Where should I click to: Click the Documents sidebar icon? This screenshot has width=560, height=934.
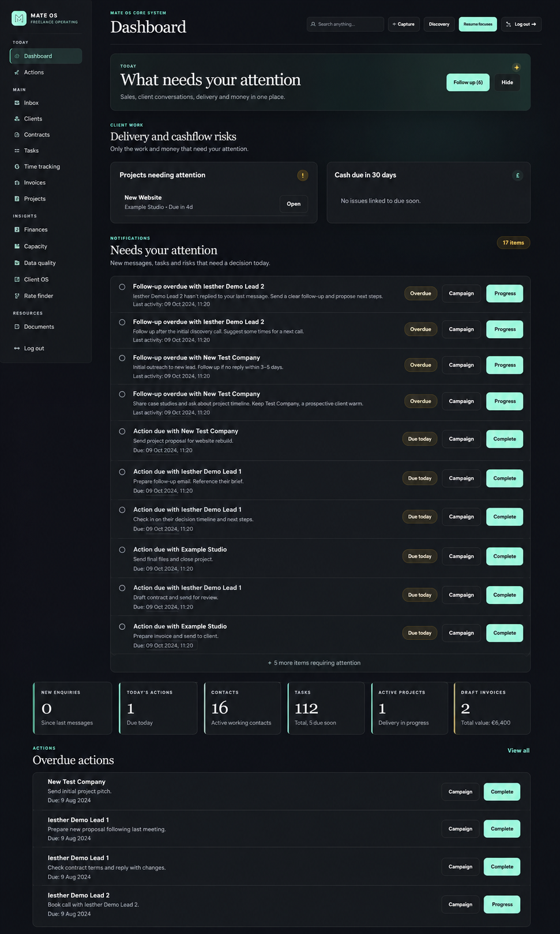coord(17,327)
